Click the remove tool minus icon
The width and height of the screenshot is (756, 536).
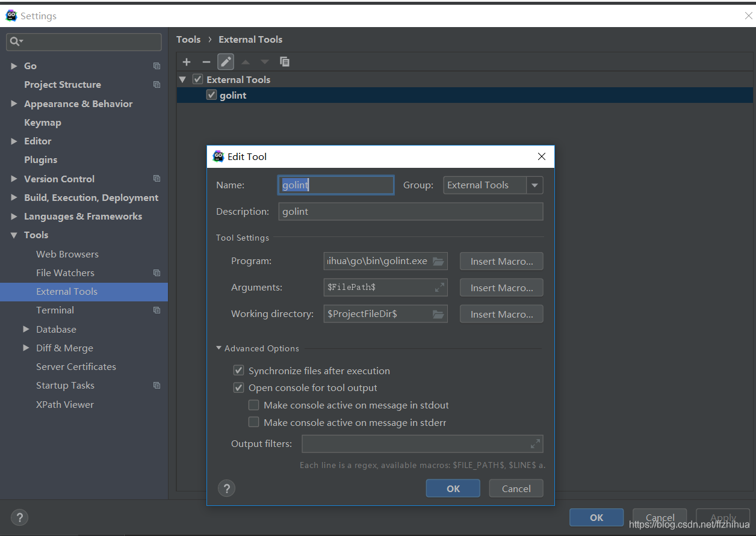[206, 62]
